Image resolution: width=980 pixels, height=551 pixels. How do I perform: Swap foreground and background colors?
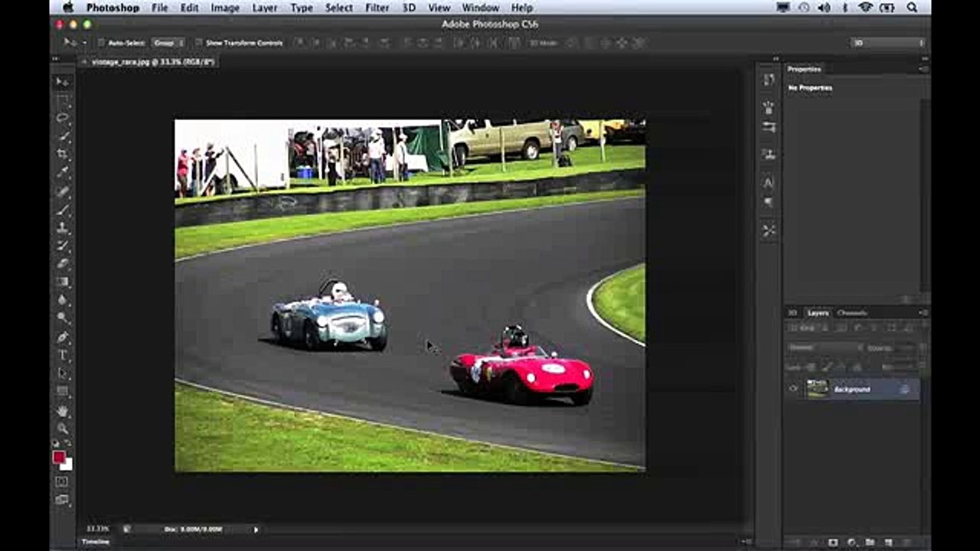pos(68,444)
